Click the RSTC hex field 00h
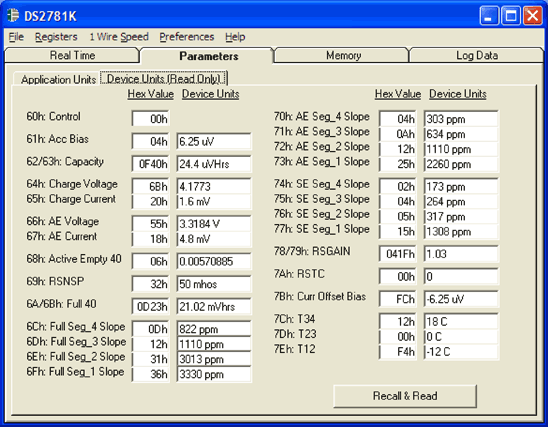Image resolution: width=548 pixels, height=427 pixels. tap(398, 276)
